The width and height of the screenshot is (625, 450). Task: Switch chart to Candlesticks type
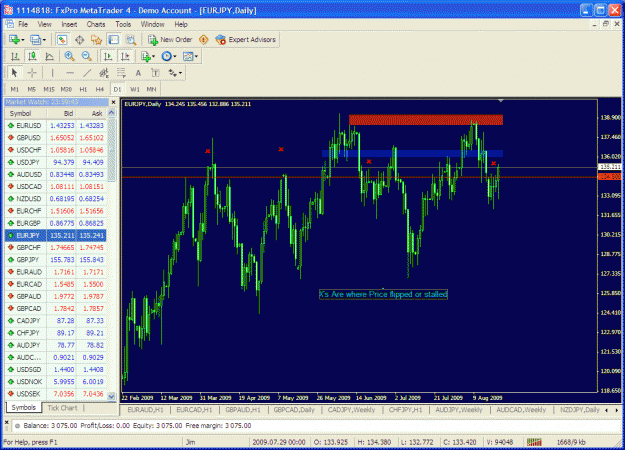pos(32,56)
